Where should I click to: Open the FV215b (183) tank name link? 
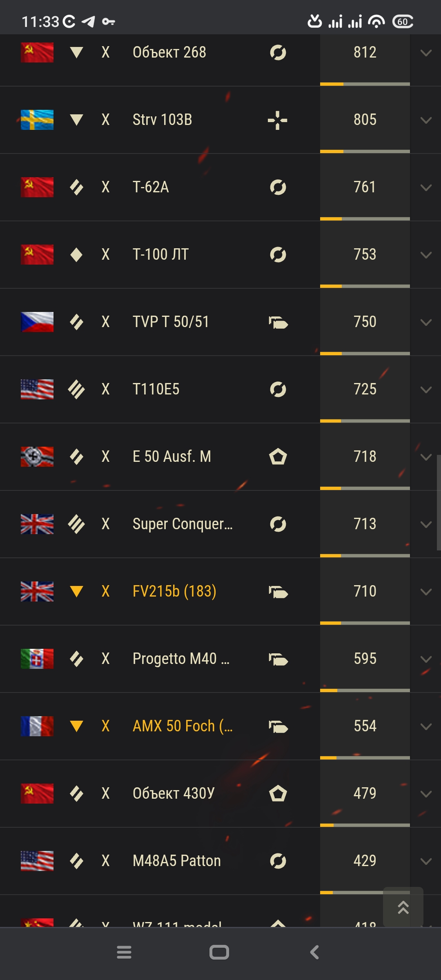(174, 591)
